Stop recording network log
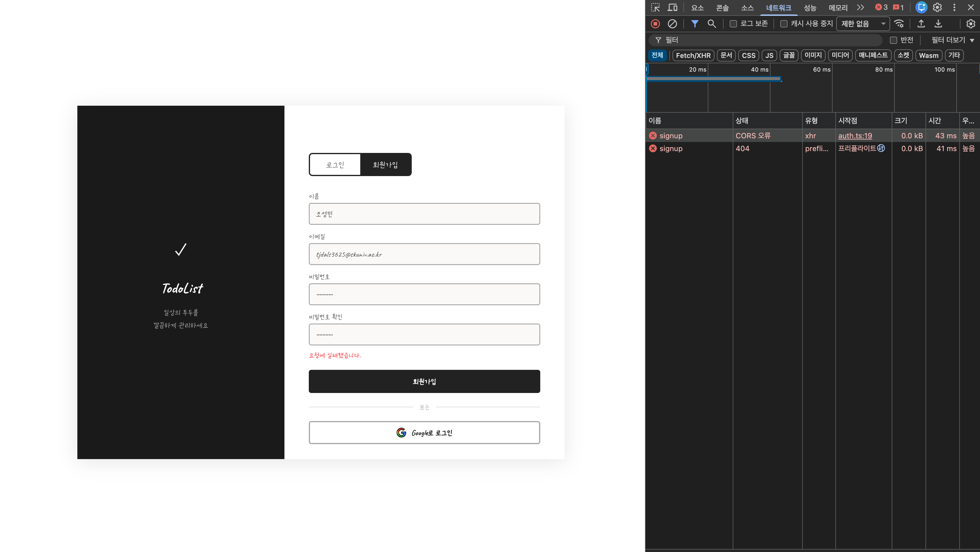980x552 pixels. tap(655, 23)
